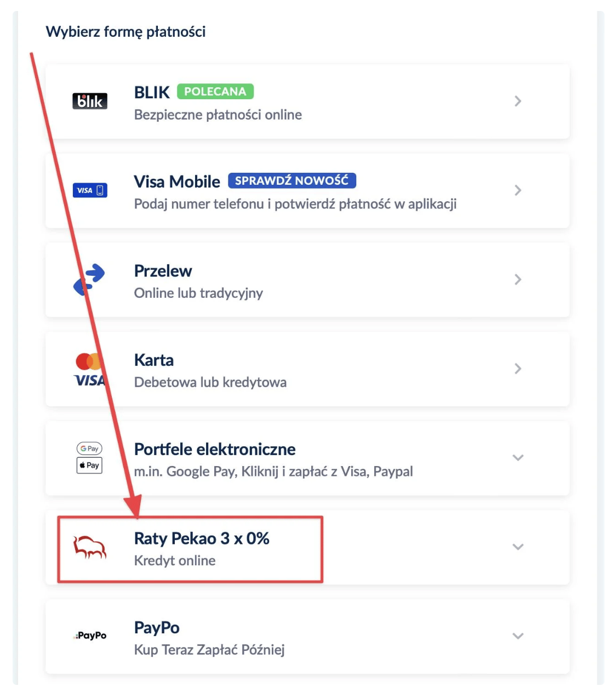Image resolution: width=616 pixels, height=692 pixels.
Task: Open Karta option via right chevron
Action: pyautogui.click(x=517, y=368)
